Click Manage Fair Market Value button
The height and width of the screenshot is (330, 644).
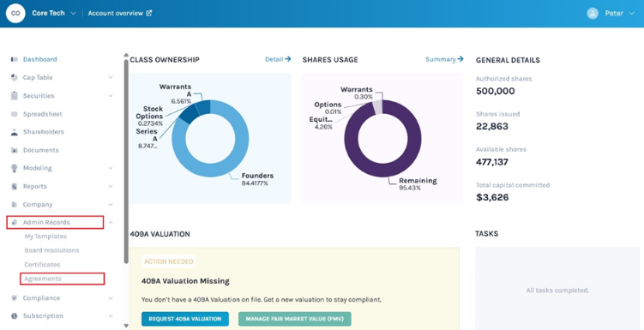pyautogui.click(x=294, y=319)
